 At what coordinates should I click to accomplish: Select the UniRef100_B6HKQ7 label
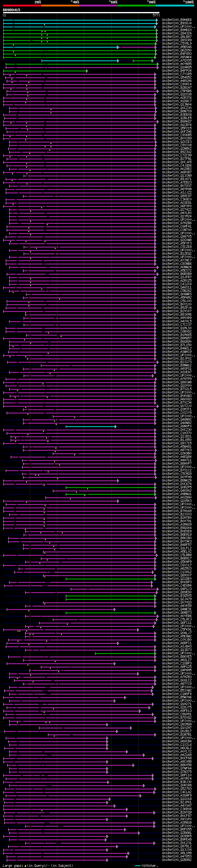(177, 121)
